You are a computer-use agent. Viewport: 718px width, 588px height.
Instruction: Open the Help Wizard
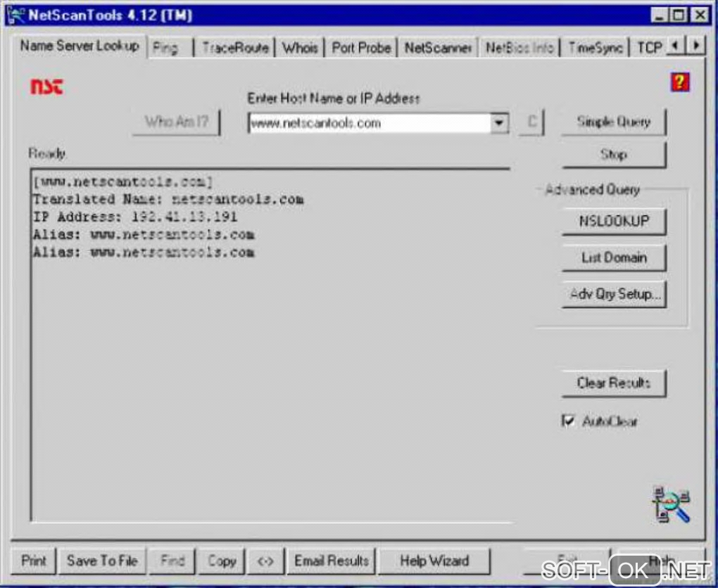(434, 561)
